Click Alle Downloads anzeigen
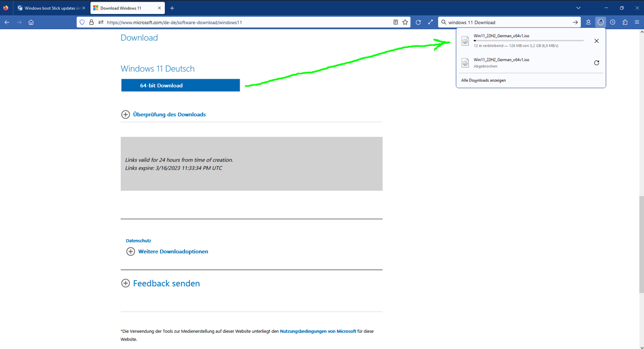This screenshot has height=349, width=644. point(484,80)
